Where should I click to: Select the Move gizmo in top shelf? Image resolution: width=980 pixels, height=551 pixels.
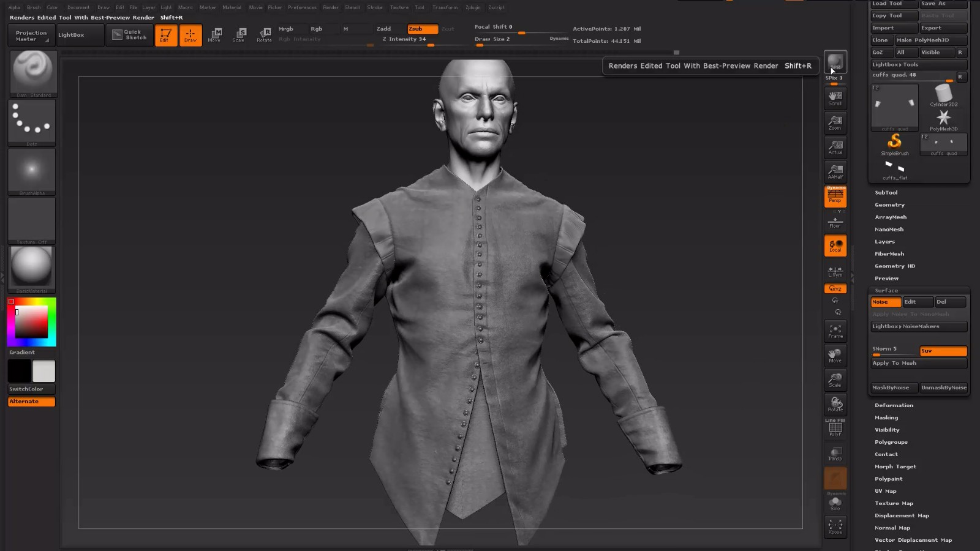pyautogui.click(x=215, y=35)
